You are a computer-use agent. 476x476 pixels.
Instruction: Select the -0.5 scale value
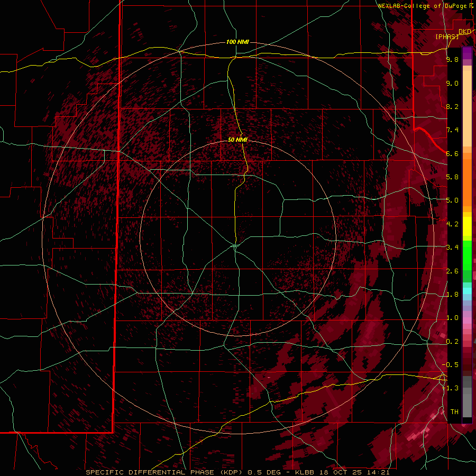(451, 365)
